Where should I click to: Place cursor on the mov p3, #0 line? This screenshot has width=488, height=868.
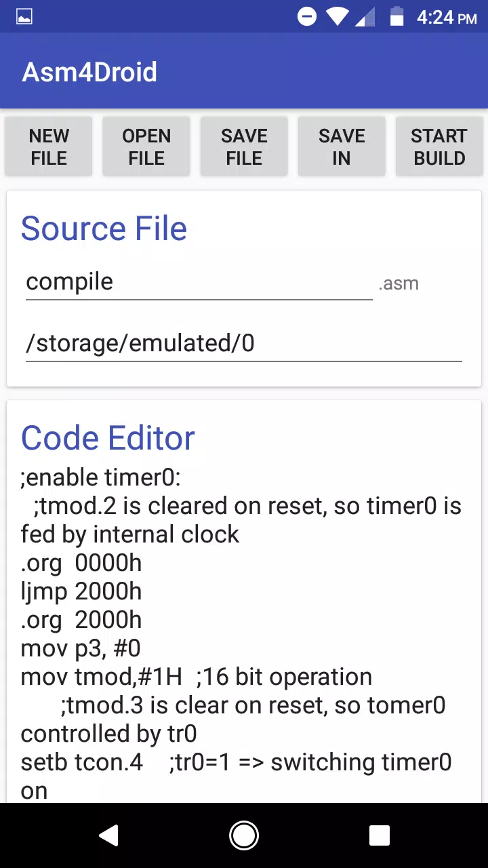[81, 648]
